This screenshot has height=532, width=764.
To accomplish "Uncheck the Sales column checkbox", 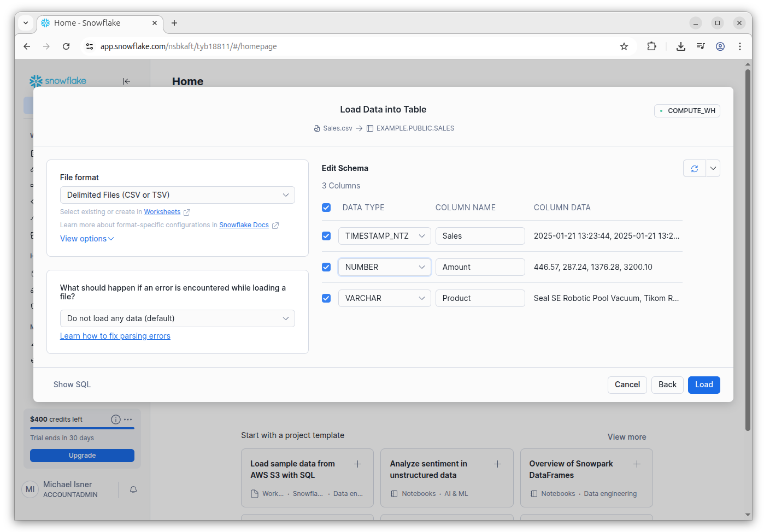I will (x=326, y=236).
